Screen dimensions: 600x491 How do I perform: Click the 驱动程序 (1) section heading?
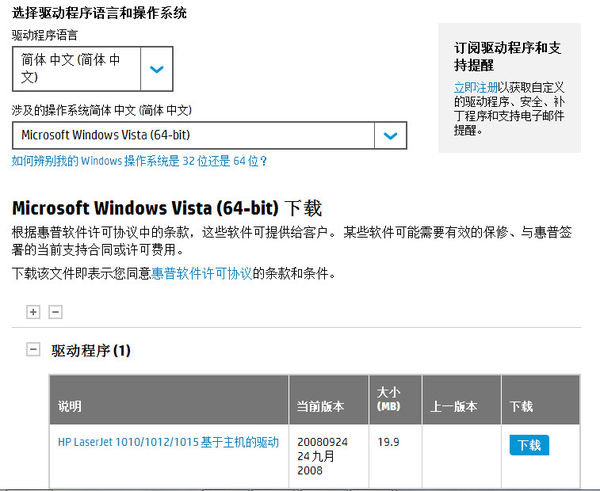coord(91,351)
